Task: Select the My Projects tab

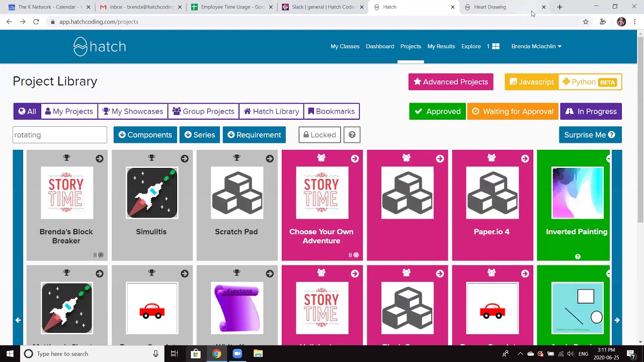Action: click(69, 112)
